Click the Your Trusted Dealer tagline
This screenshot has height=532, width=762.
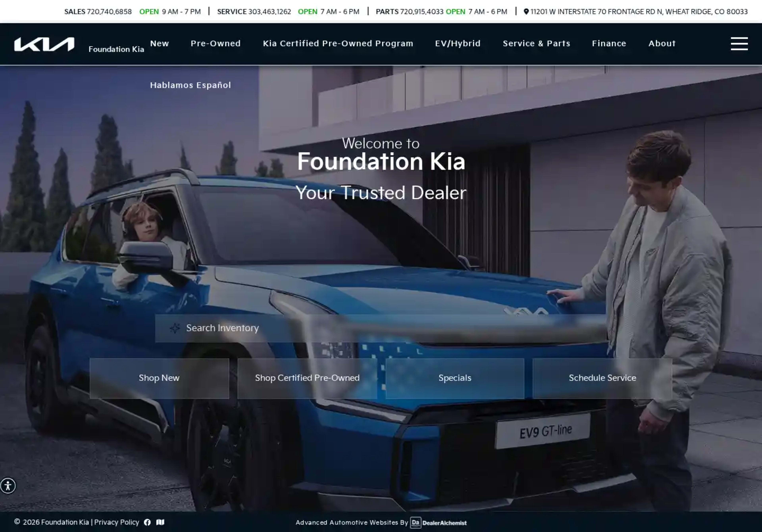[x=381, y=193]
